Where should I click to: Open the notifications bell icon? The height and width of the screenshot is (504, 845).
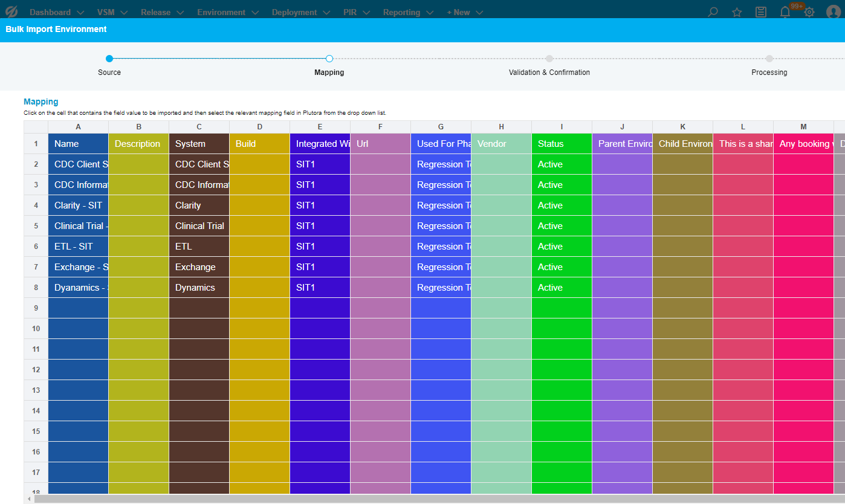(785, 12)
